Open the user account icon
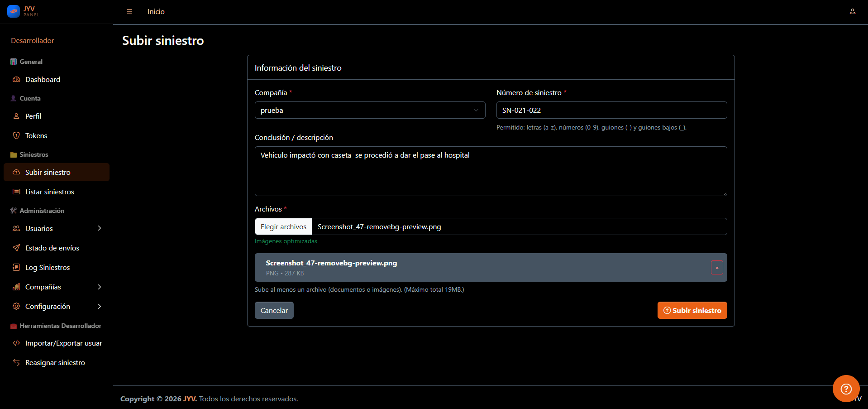The width and height of the screenshot is (868, 409). click(x=852, y=11)
